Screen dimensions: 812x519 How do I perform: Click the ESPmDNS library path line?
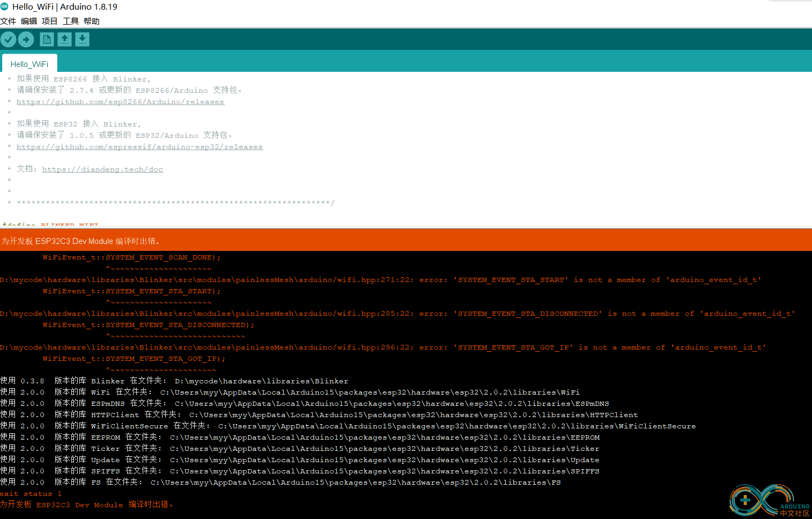[x=305, y=404]
